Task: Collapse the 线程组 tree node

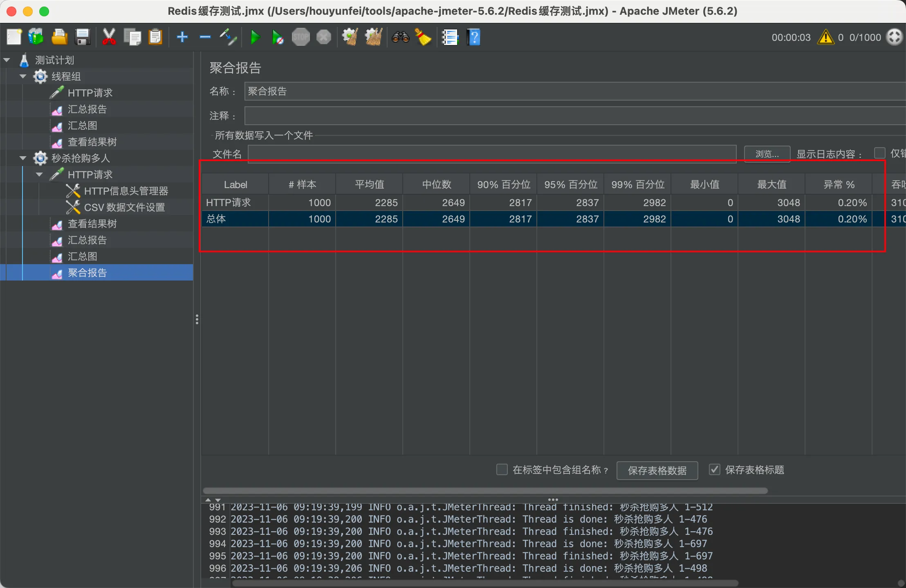Action: (x=23, y=76)
